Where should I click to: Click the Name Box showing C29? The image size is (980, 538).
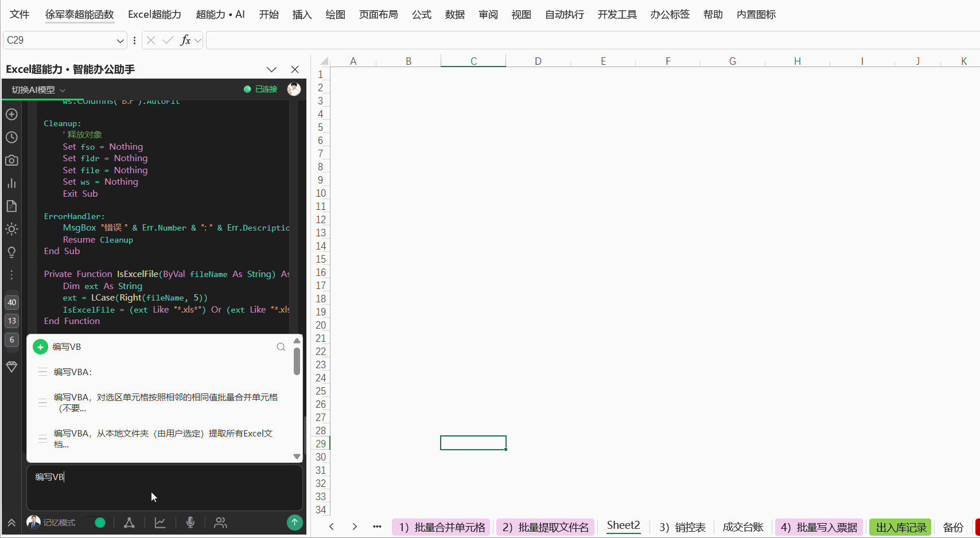pos(59,40)
